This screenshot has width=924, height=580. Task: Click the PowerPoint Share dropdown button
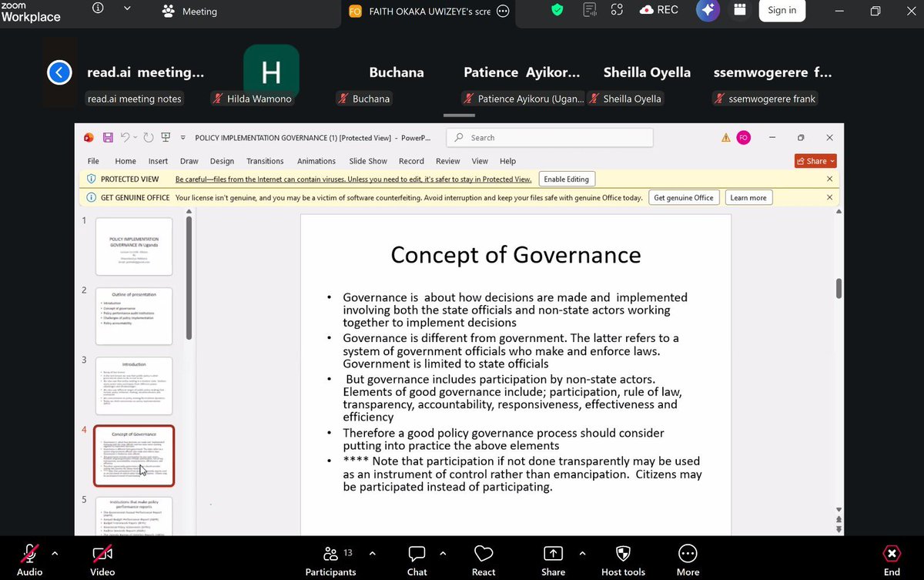(x=815, y=161)
